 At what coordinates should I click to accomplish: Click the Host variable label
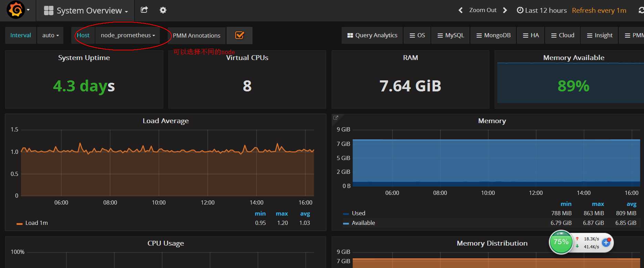(x=83, y=35)
